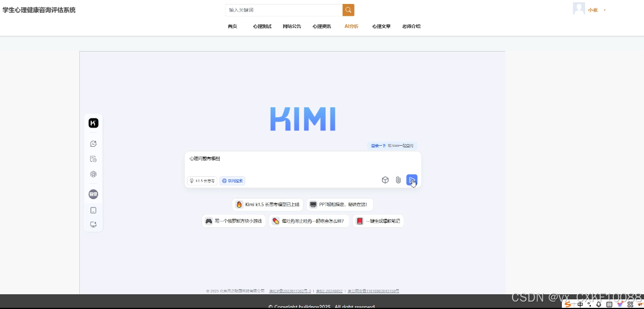Click the orange search magnifier button

(x=348, y=10)
